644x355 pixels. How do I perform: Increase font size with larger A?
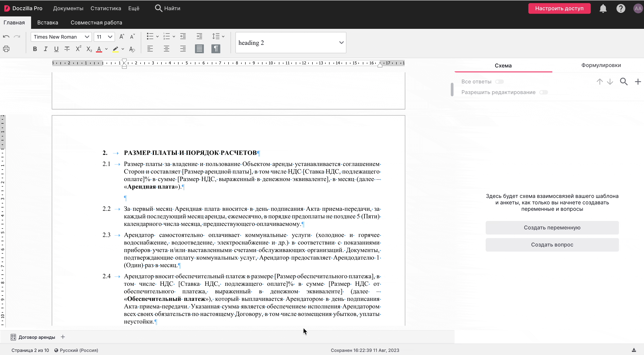121,36
